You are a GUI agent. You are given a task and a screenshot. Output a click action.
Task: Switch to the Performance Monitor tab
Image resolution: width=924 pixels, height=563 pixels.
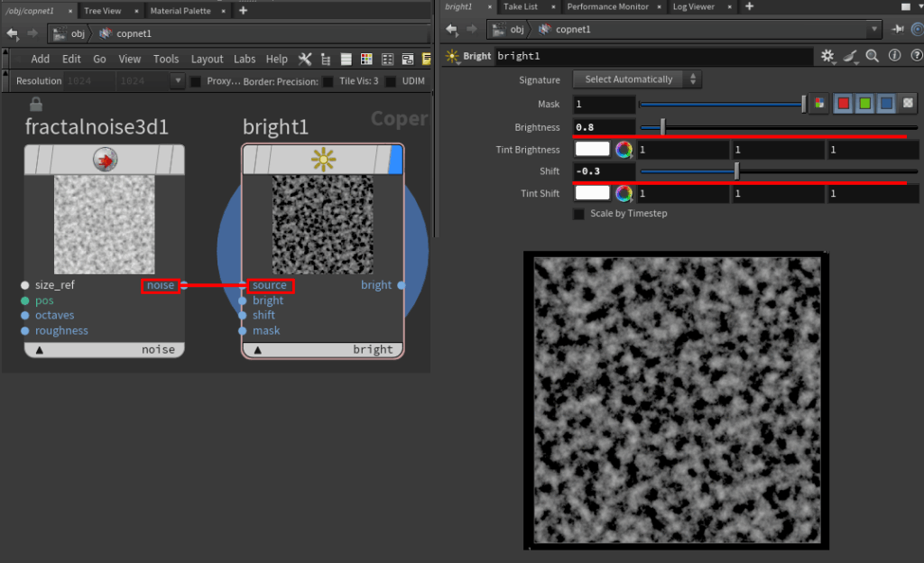point(607,6)
